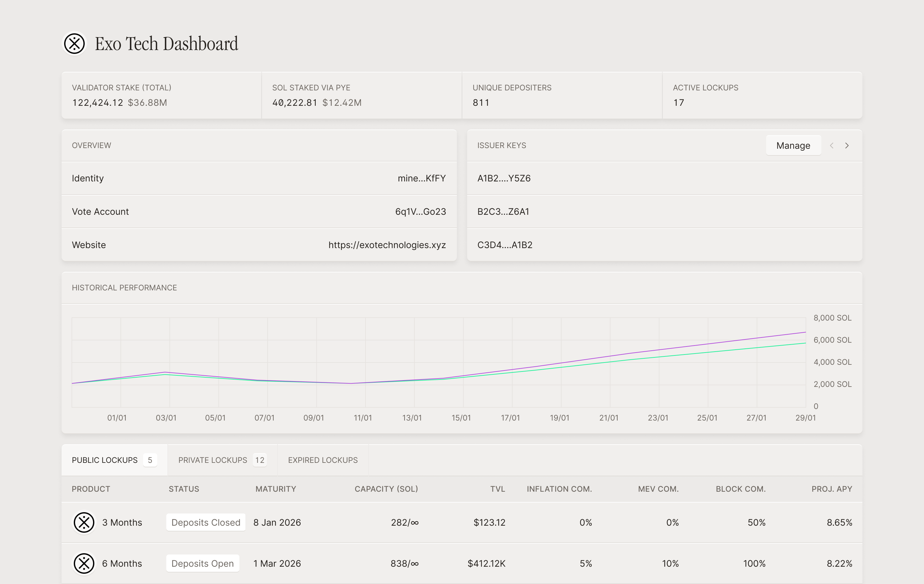Select issuer key C3D4....A1B2
The height and width of the screenshot is (584, 924).
[505, 245]
